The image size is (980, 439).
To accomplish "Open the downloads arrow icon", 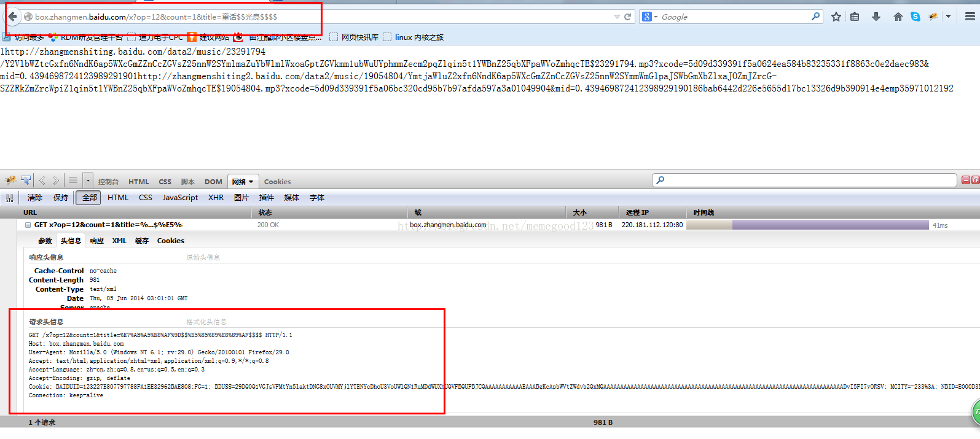I will 876,17.
